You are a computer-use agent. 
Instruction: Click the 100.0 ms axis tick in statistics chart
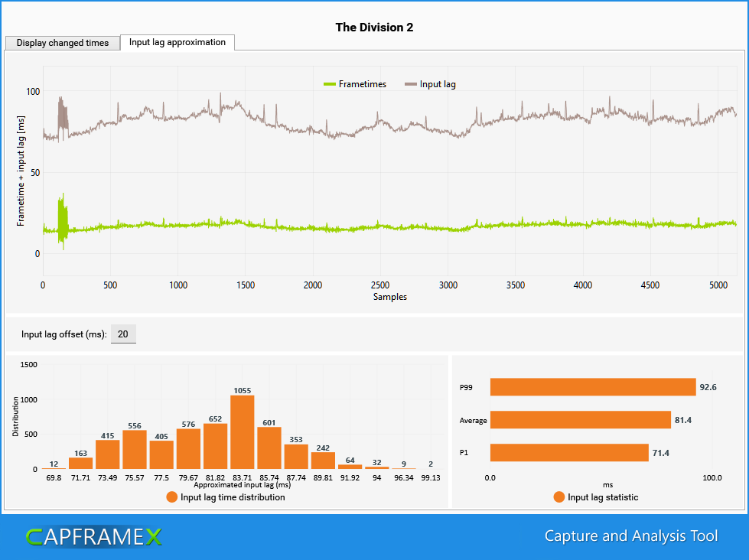(x=712, y=477)
